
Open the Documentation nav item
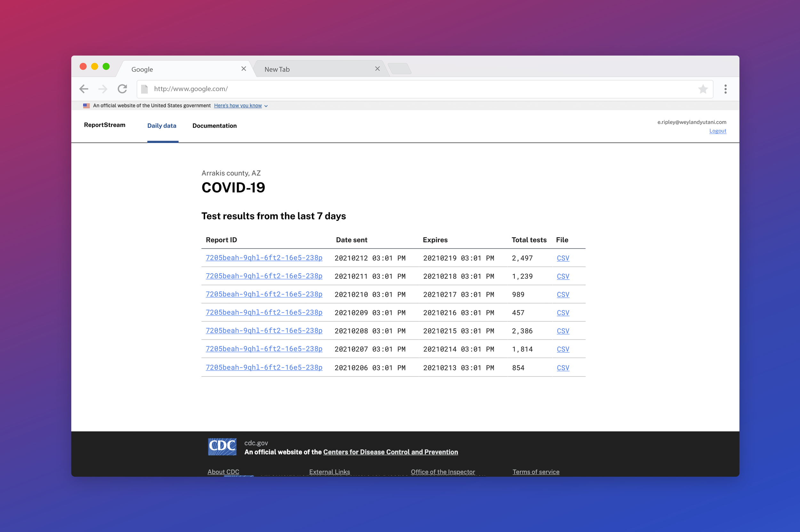point(214,126)
